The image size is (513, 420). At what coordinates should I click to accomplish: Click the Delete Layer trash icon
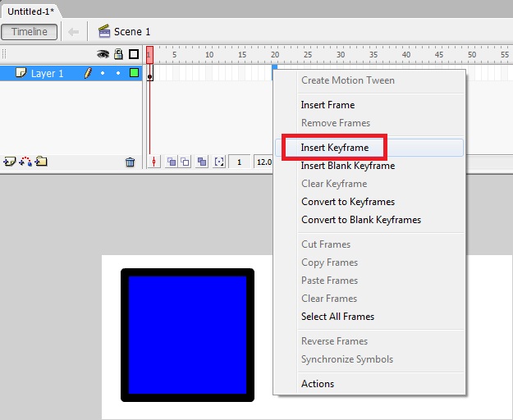coord(130,162)
